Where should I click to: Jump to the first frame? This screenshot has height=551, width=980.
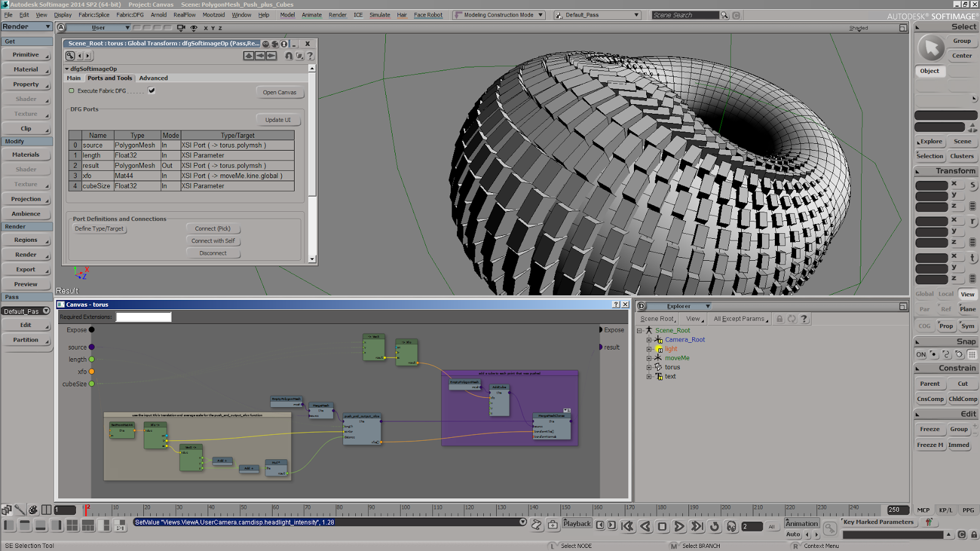tap(627, 527)
